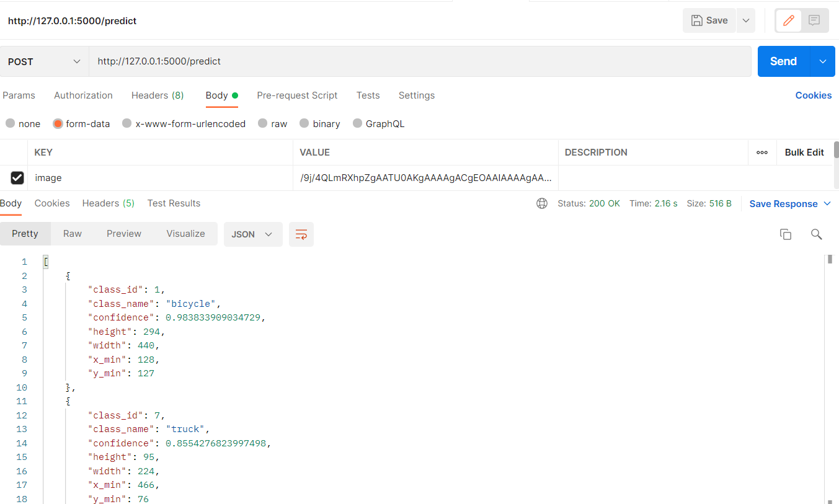Open the three-dots column options icon

point(762,153)
